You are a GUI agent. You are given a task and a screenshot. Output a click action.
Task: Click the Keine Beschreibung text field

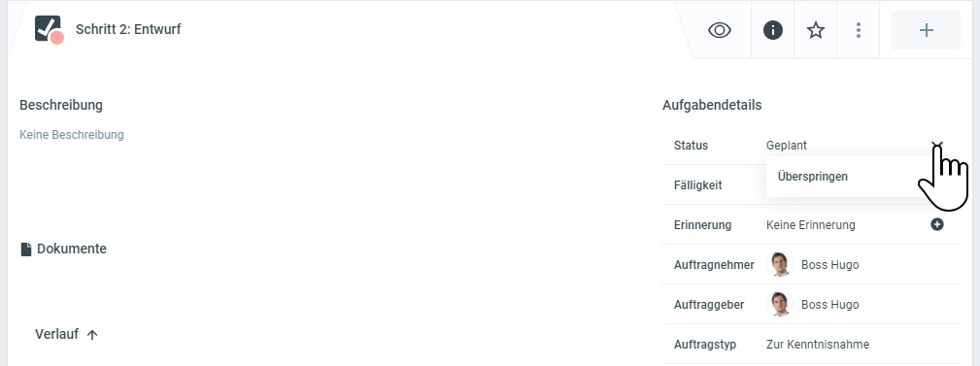click(x=71, y=135)
